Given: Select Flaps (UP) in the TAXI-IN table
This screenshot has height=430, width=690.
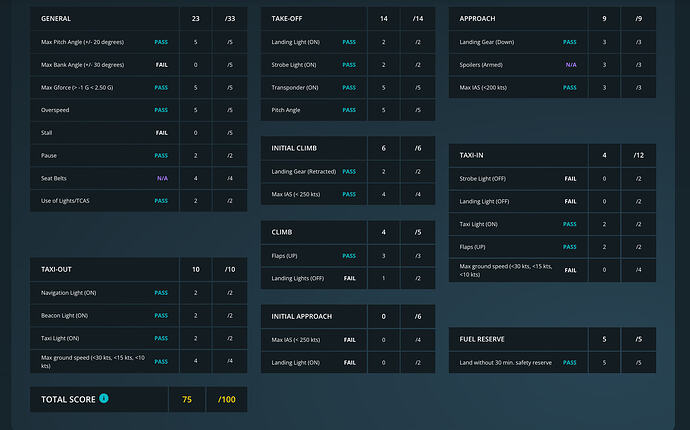Looking at the screenshot, I should tap(473, 247).
